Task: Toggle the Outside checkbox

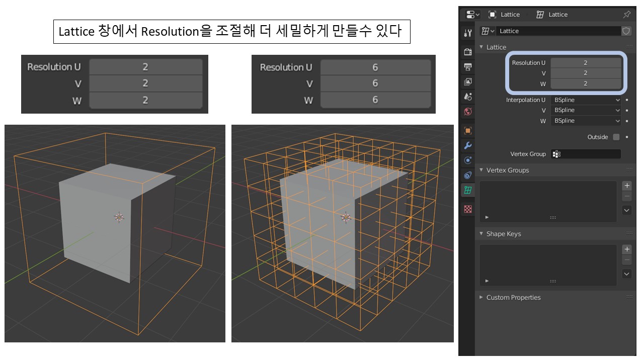Action: click(x=616, y=137)
